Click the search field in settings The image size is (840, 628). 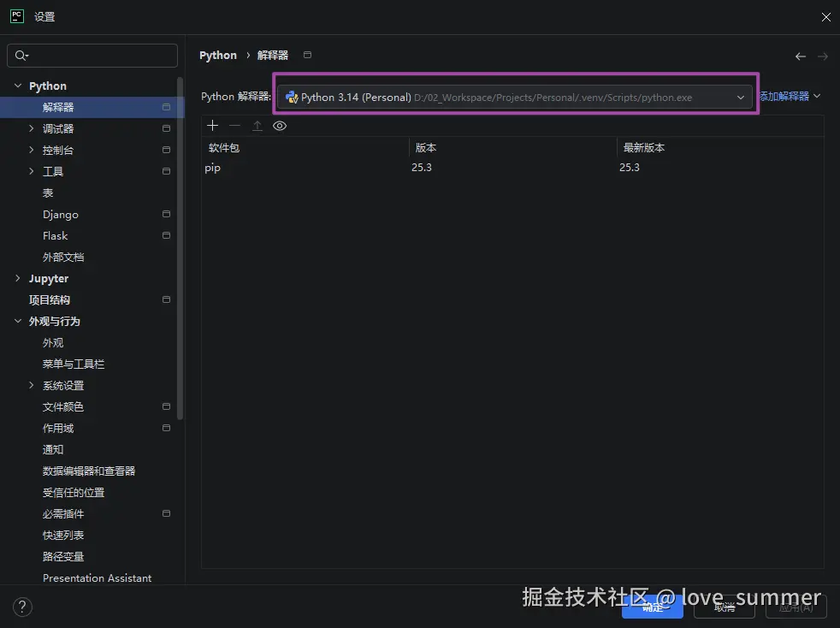pos(92,56)
